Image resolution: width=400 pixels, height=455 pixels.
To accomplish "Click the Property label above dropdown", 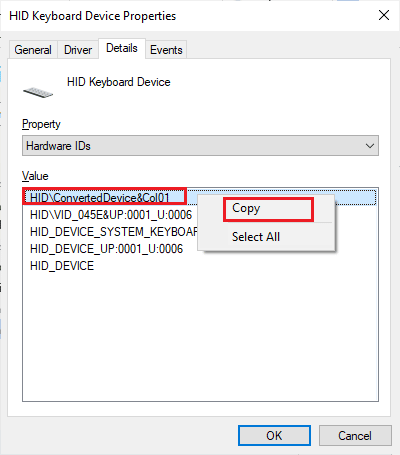I will point(41,124).
